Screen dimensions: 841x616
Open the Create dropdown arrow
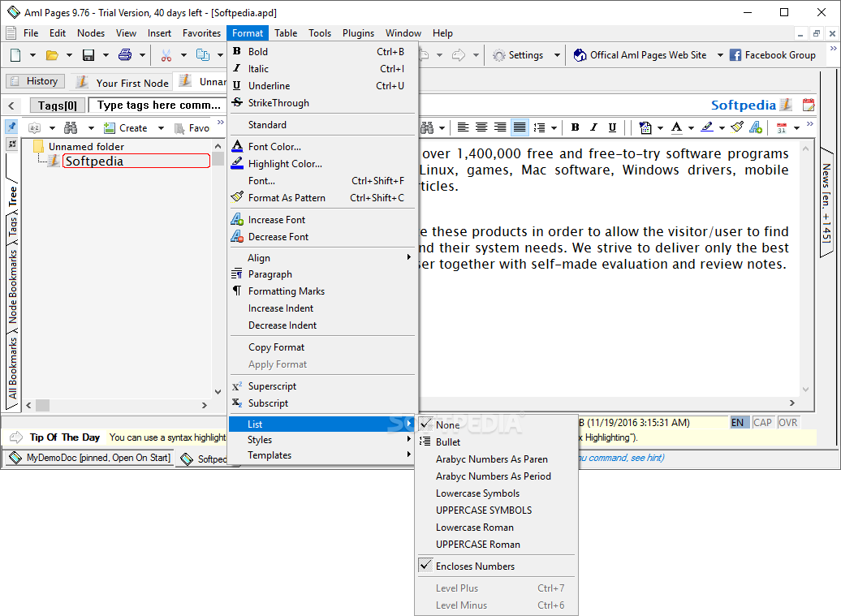161,127
